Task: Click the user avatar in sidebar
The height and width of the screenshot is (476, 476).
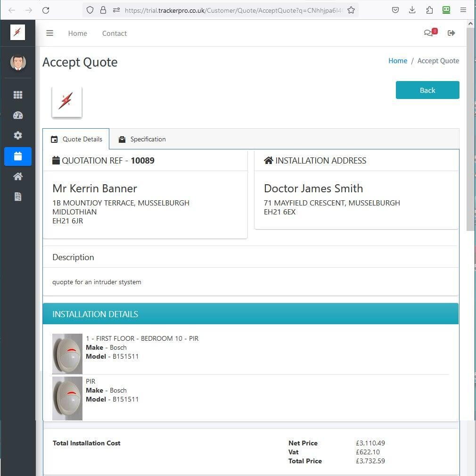Action: point(18,62)
